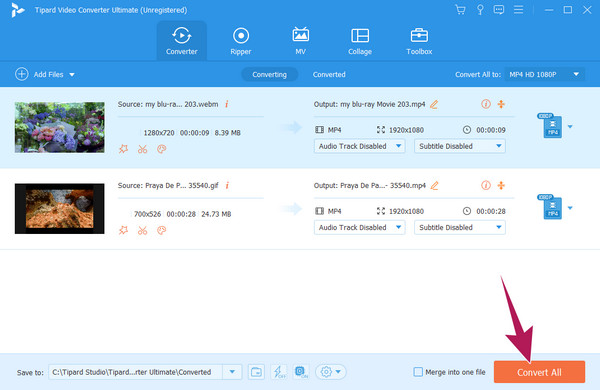The image size is (600, 390).
Task: Click MP4 format icon for blu-ray Movie
Action: pos(550,126)
